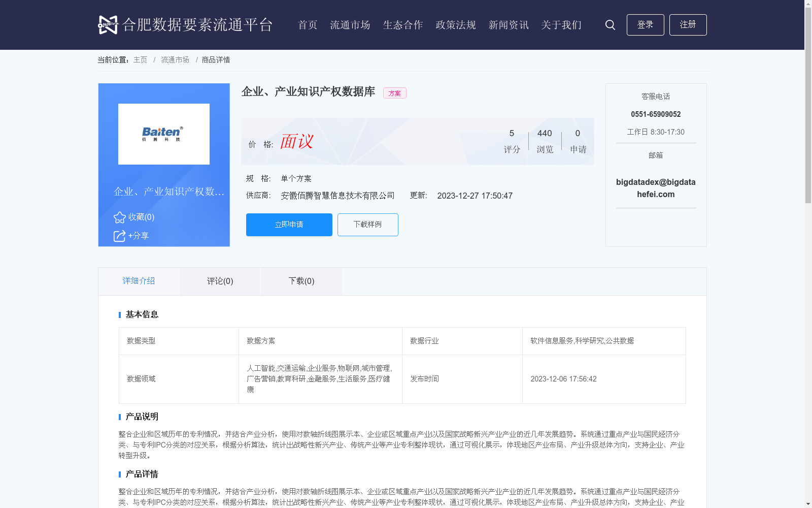Click the 数据领域 domains list cell
The image size is (812, 508).
pyautogui.click(x=320, y=379)
